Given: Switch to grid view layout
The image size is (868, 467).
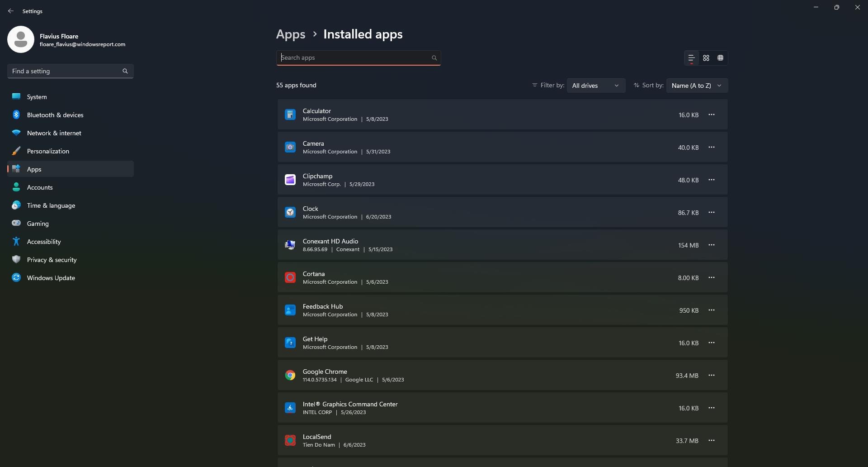Looking at the screenshot, I should click(706, 58).
